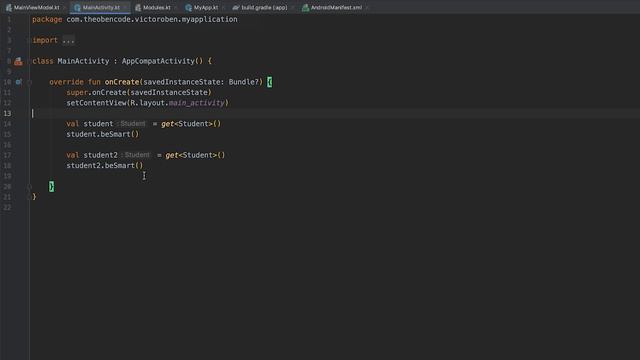Click the student2 variable name on line 17
The width and height of the screenshot is (640, 360).
click(100, 155)
